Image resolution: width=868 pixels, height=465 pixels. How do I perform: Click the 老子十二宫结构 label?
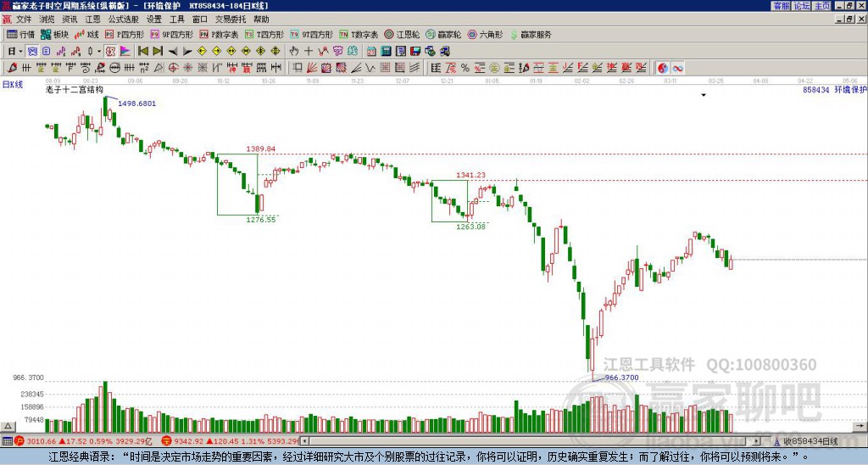click(75, 89)
